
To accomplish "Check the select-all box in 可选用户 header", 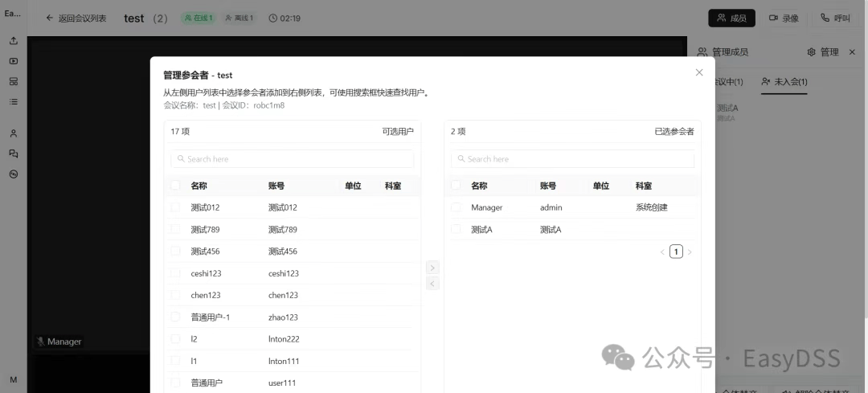I will [175, 186].
